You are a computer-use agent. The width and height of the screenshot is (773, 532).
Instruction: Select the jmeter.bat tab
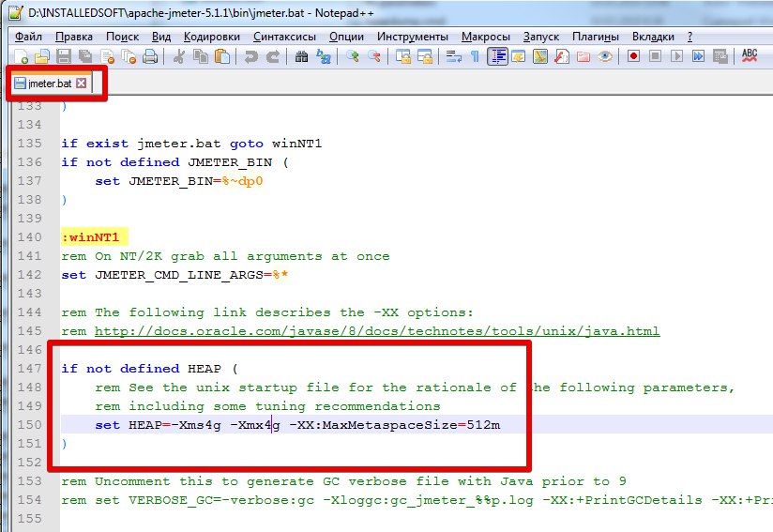(x=50, y=84)
